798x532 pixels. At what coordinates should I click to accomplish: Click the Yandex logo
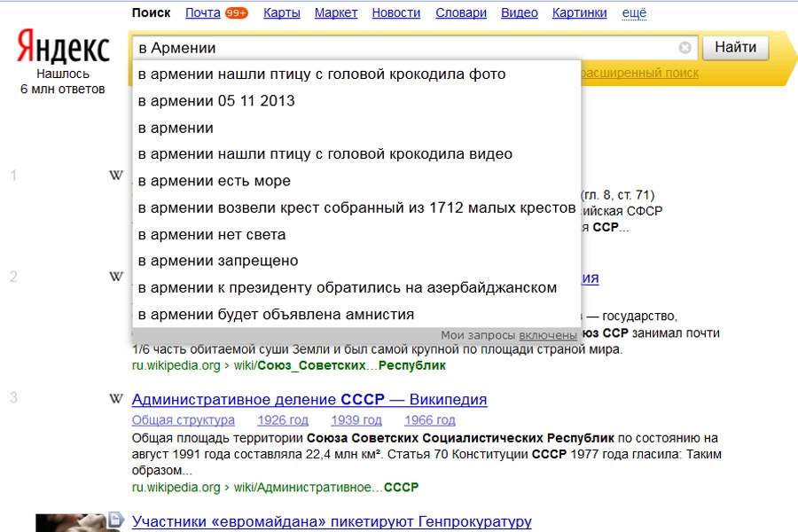[x=63, y=49]
